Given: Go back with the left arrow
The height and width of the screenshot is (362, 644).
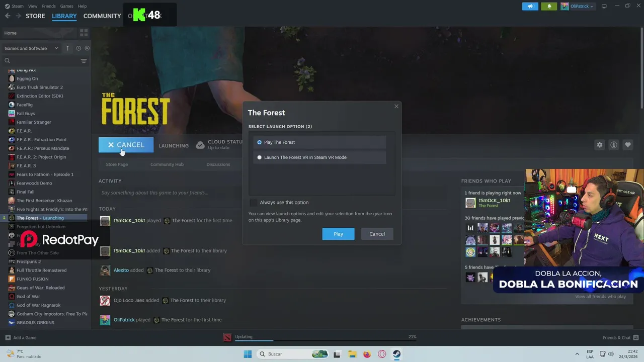Looking at the screenshot, I should 8,16.
